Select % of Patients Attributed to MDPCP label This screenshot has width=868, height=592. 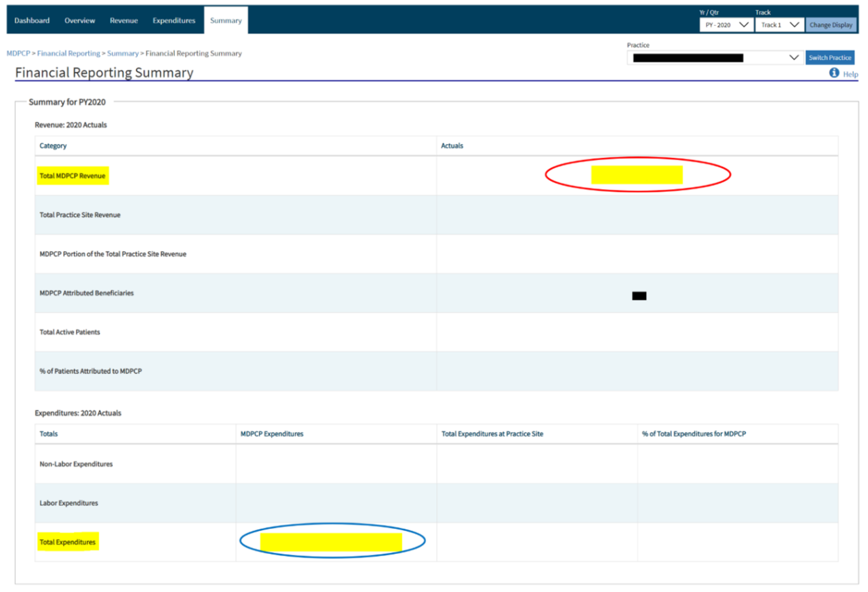click(91, 372)
